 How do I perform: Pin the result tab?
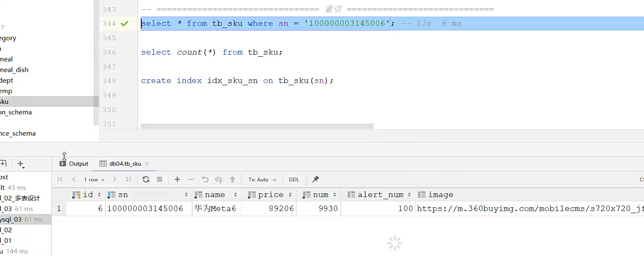(x=315, y=180)
